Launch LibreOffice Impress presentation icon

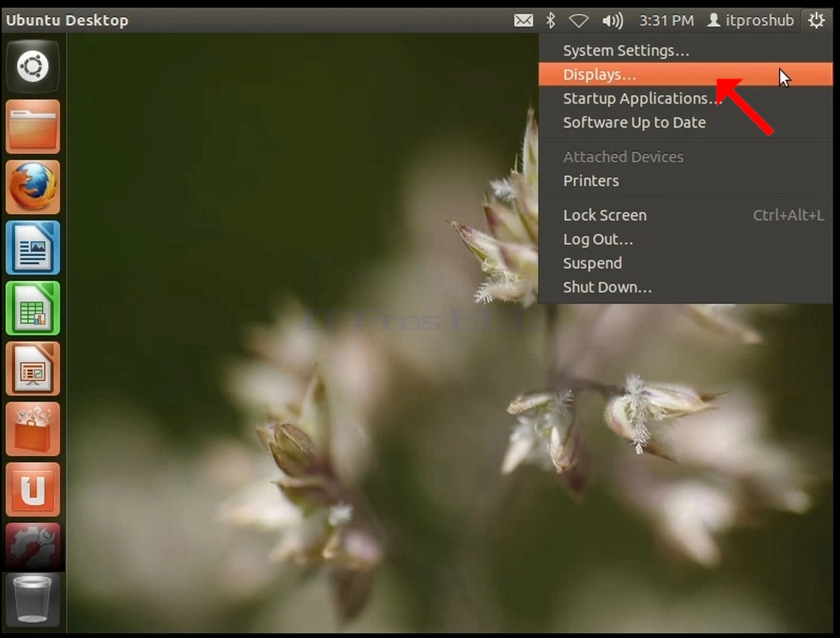(33, 369)
